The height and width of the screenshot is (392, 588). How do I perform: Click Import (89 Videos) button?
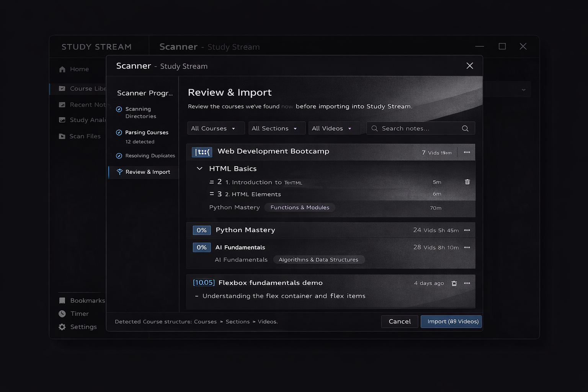click(451, 322)
